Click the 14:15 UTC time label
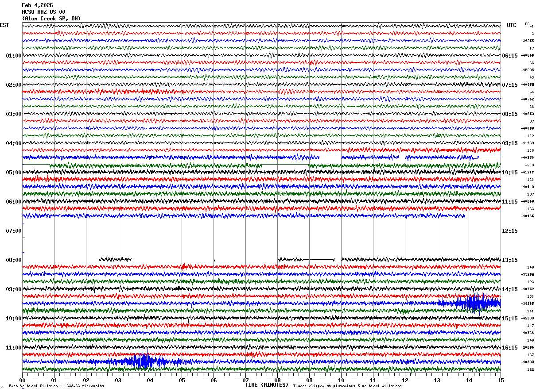Screen dimensions: 536x392 click(510, 289)
